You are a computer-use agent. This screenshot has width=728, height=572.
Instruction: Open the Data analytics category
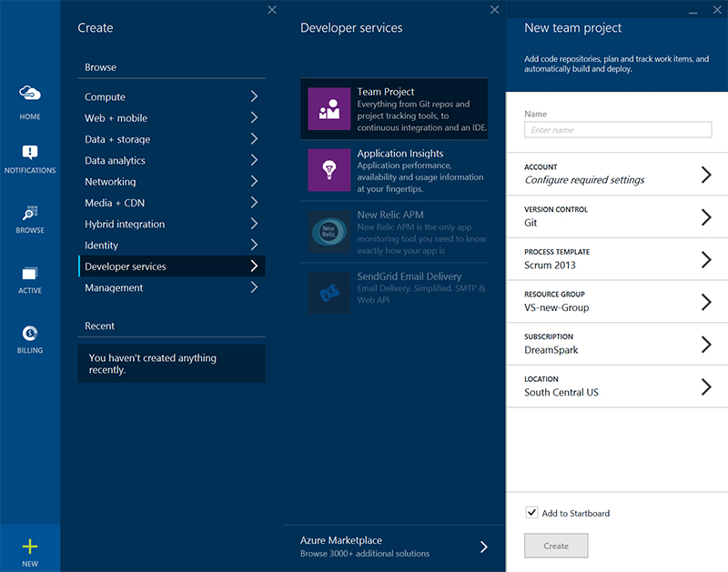[172, 160]
